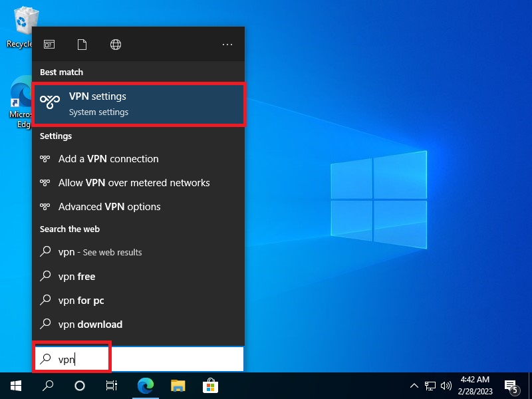532x399 pixels.
Task: Open the search panel more options ellipsis
Action: tap(227, 45)
